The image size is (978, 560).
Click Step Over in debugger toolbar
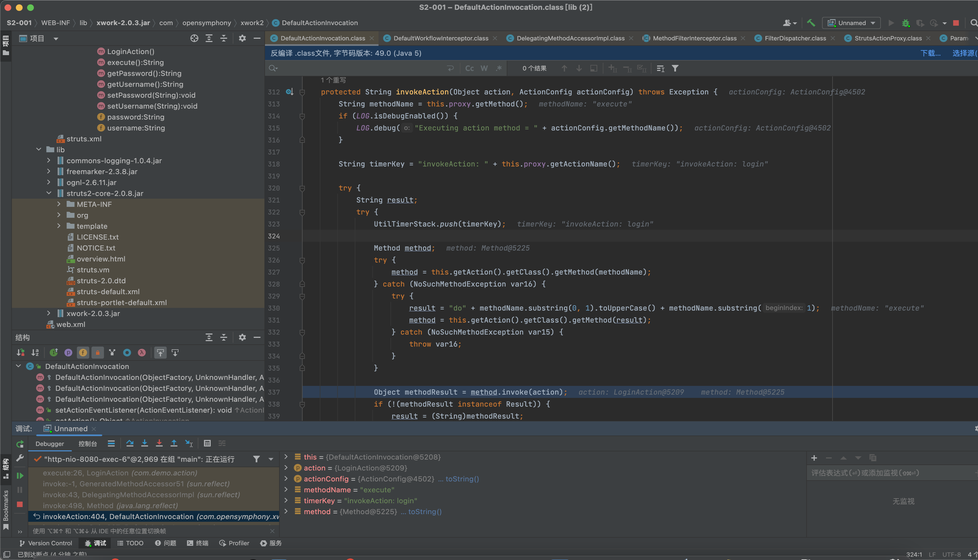coord(130,443)
